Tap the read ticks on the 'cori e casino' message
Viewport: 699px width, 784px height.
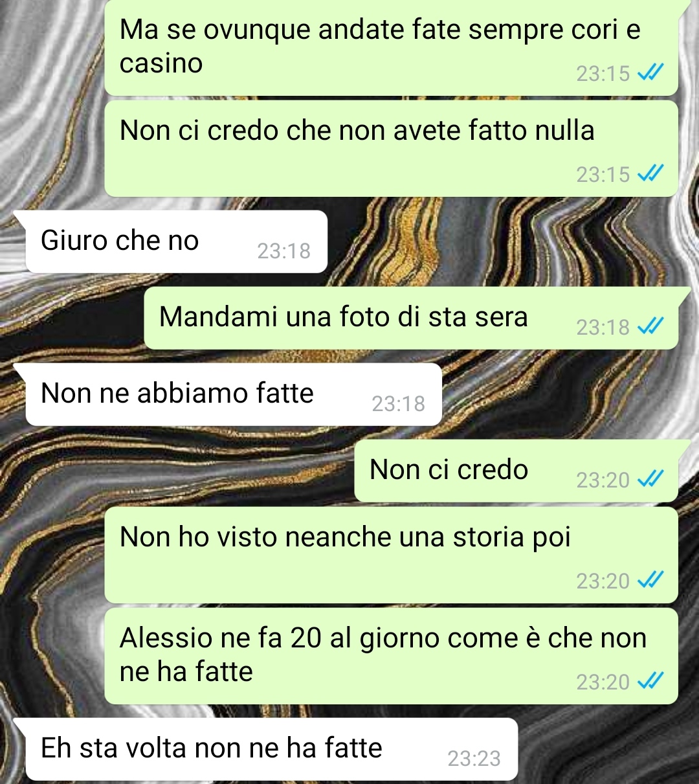coord(650,73)
